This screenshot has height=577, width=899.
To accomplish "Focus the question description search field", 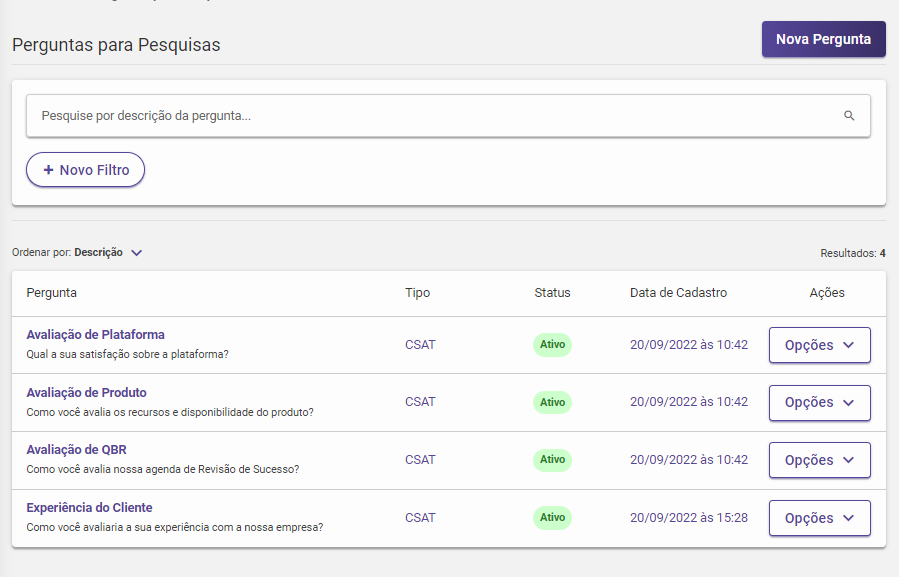I will pyautogui.click(x=430, y=116).
